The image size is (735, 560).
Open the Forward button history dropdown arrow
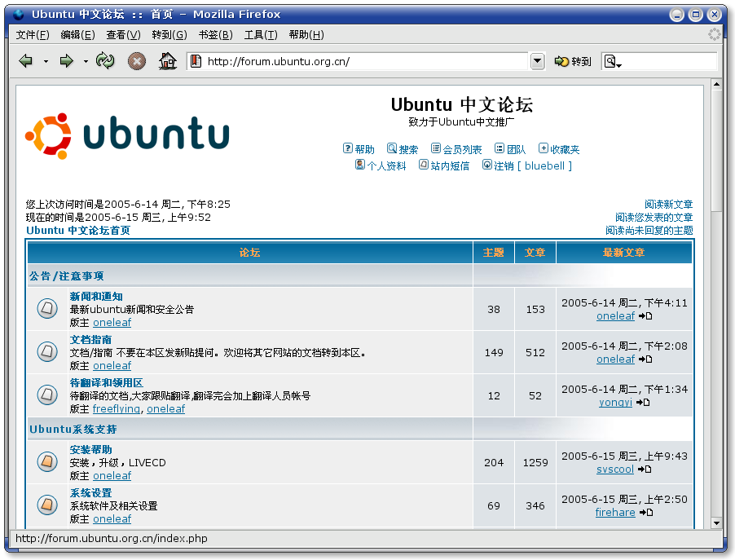86,61
